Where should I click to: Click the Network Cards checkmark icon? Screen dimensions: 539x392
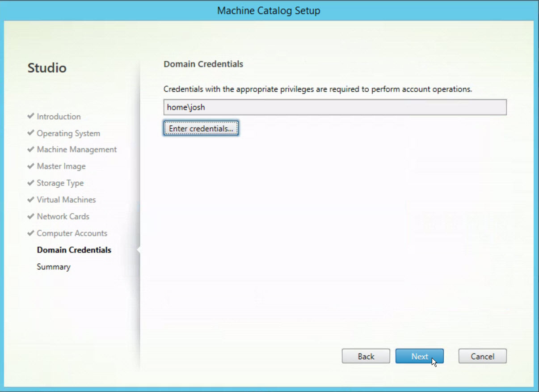[x=30, y=216]
